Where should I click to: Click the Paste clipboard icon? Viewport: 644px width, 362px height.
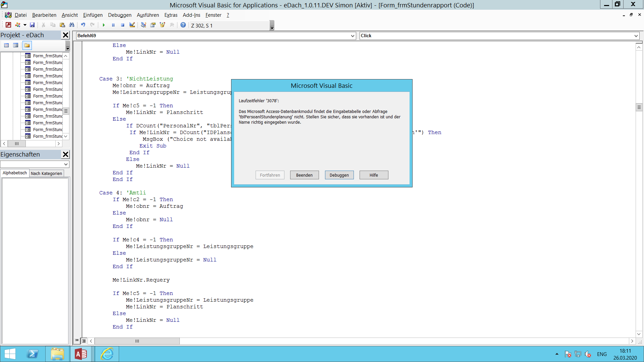coord(62,25)
